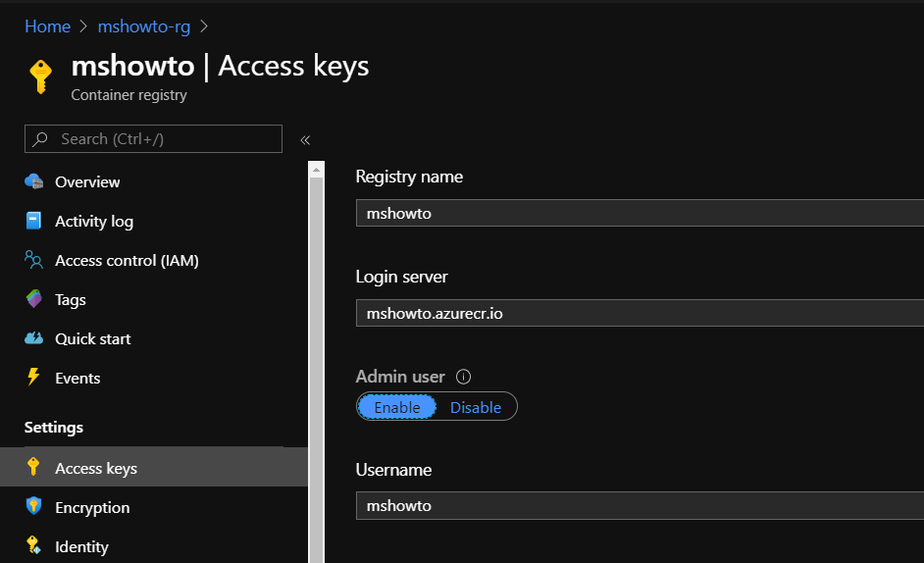Image resolution: width=924 pixels, height=563 pixels.
Task: Click the Settings section heading
Action: 54,428
